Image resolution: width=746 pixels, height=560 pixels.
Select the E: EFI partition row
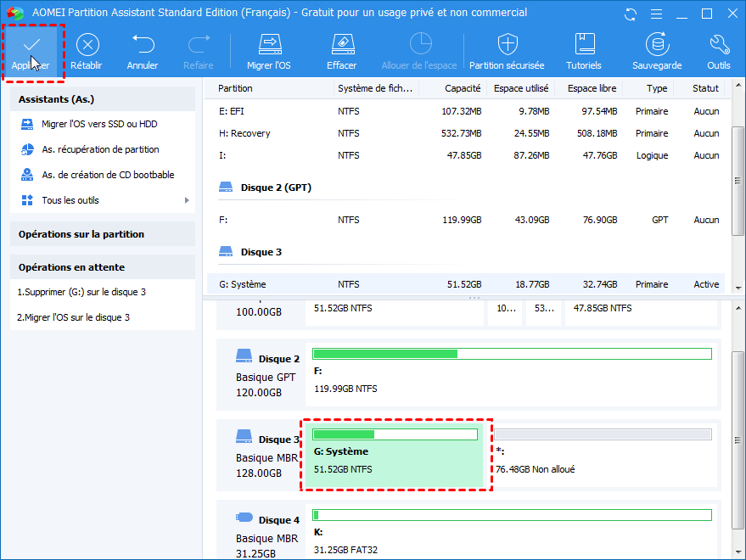coord(466,111)
